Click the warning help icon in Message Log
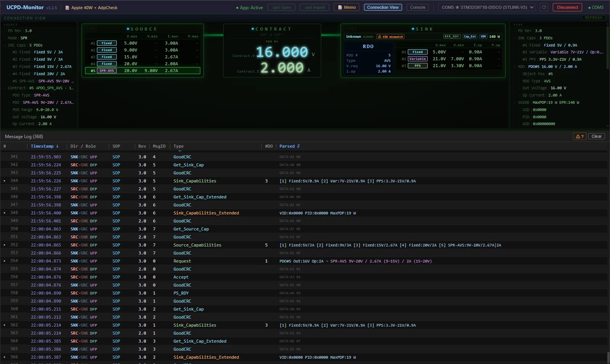610x364 pixels. 579,136
